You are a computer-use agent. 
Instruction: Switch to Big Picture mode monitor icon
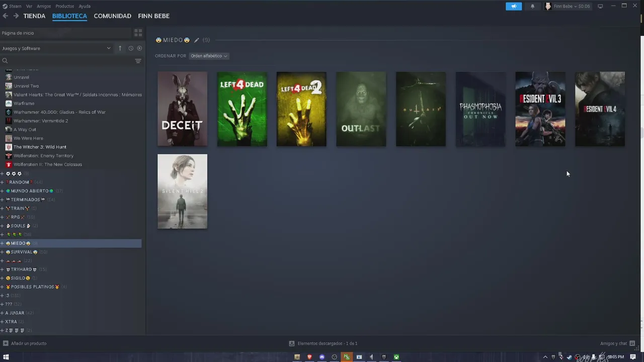tap(600, 6)
